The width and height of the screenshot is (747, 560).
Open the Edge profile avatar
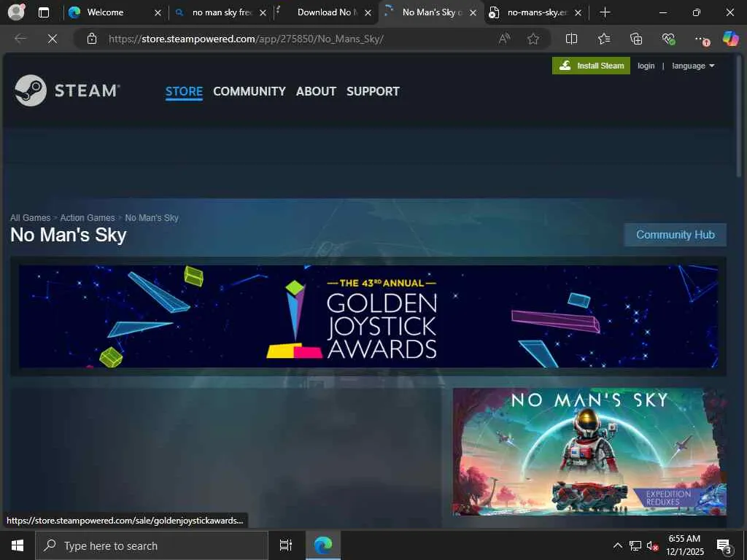click(x=16, y=12)
